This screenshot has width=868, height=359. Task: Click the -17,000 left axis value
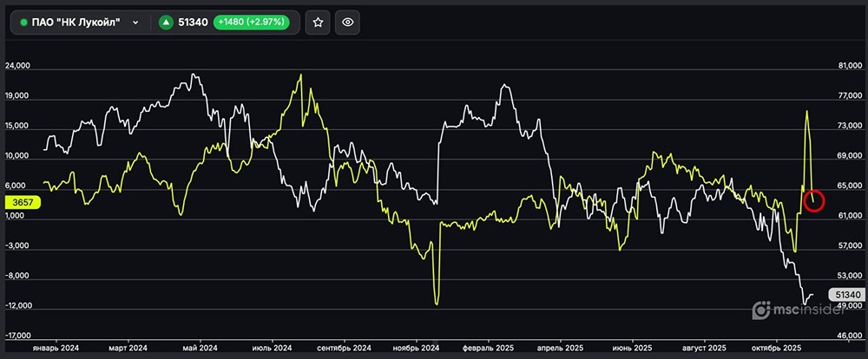(x=18, y=336)
